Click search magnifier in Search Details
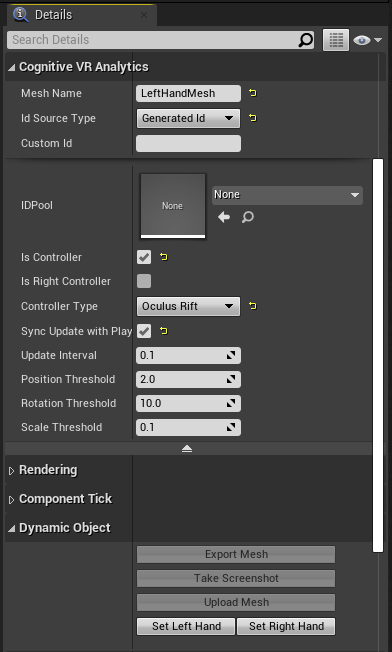This screenshot has width=392, height=652. coord(306,40)
